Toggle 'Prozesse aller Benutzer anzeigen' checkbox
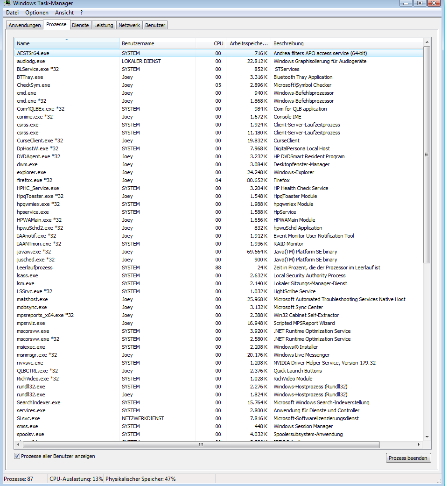The width and height of the screenshot is (448, 486). click(x=17, y=456)
